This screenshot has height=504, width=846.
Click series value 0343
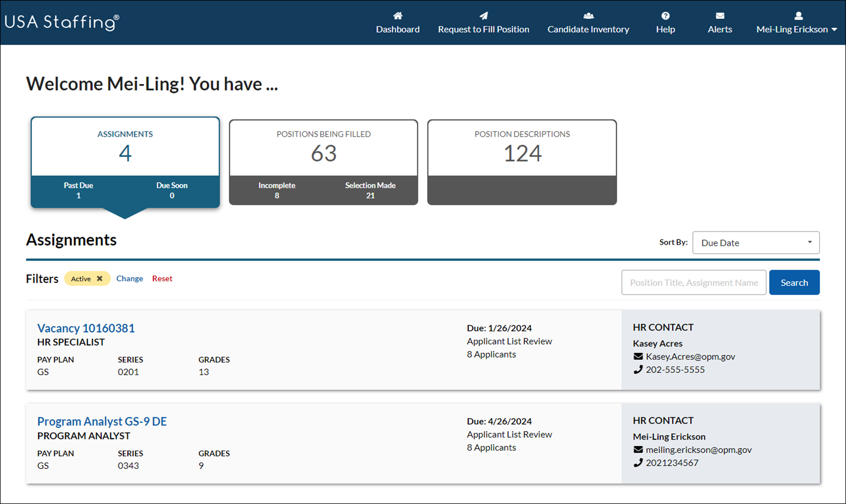coord(128,466)
